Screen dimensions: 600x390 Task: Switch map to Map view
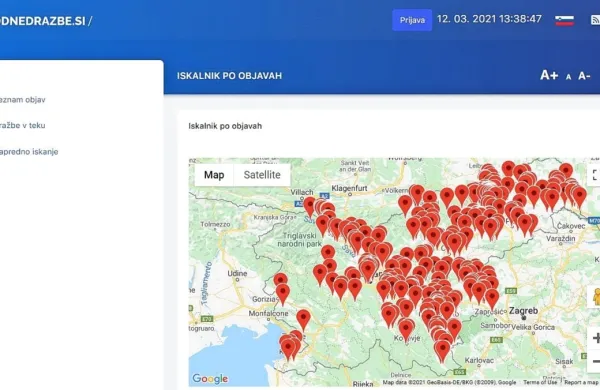(214, 175)
